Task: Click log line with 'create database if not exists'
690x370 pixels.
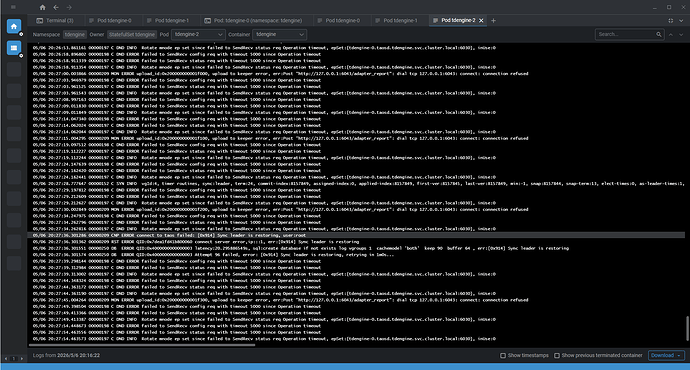Action: [301, 248]
